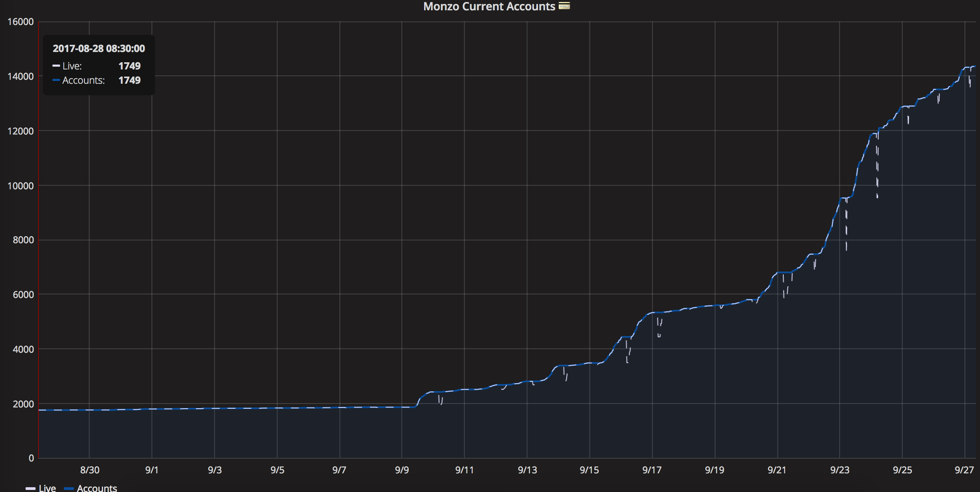Click the Live legend color swatch
Viewport: 980px width, 492px height.
click(31, 488)
